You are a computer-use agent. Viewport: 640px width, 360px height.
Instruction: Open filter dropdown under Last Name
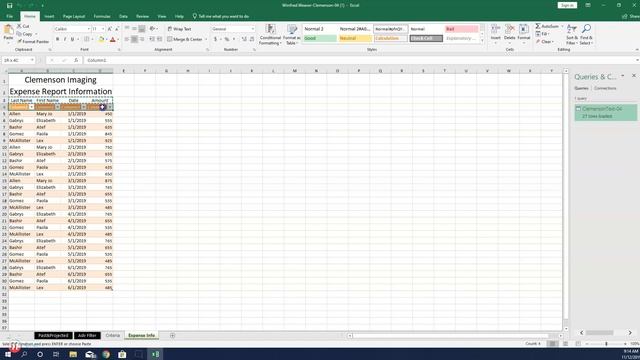pos(31,107)
